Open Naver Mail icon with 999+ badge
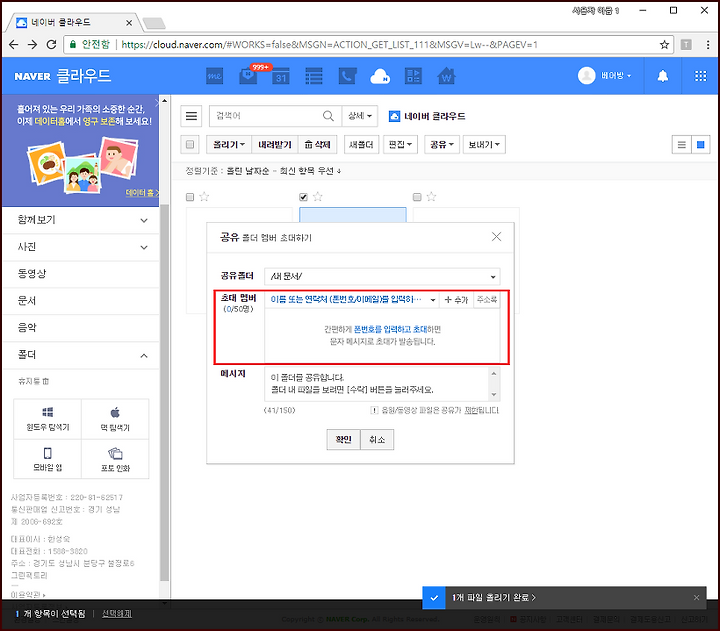 click(x=248, y=75)
